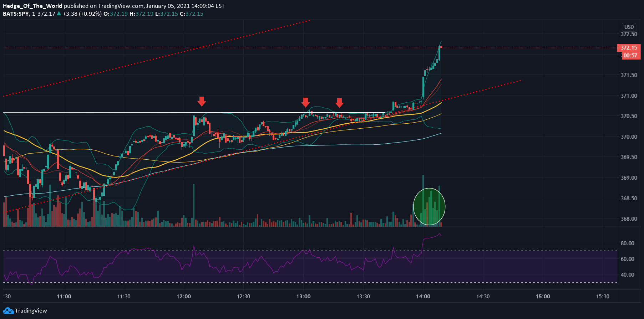Screen dimensions: 644x319
Task: Click the 13:30 time axis label
Action: [x=363, y=297]
